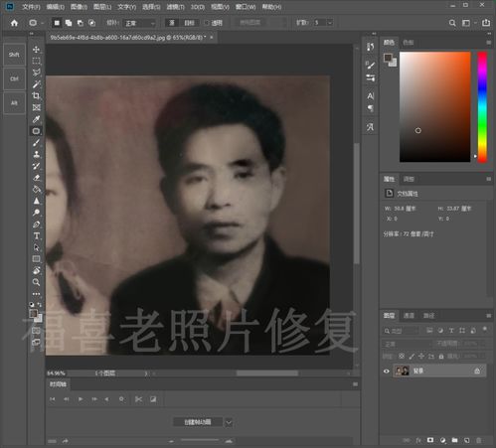496x448 pixels.
Task: Select the Brush tool
Action: [x=37, y=142]
